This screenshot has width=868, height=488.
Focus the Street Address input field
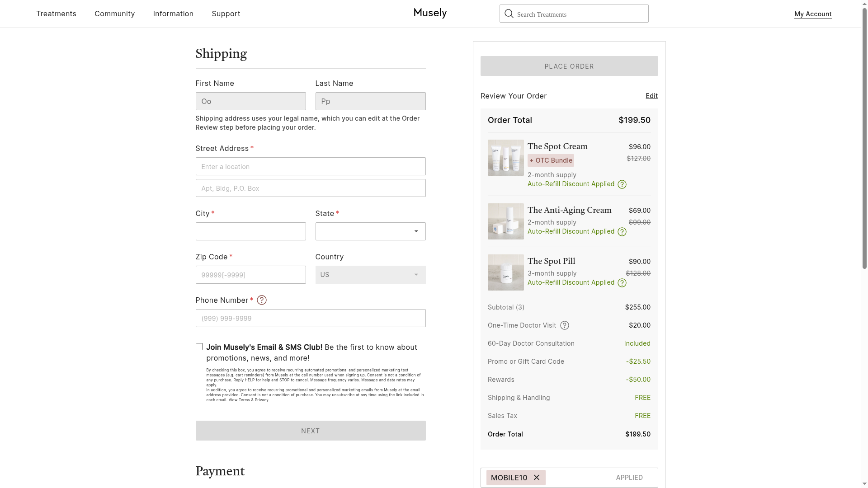311,166
